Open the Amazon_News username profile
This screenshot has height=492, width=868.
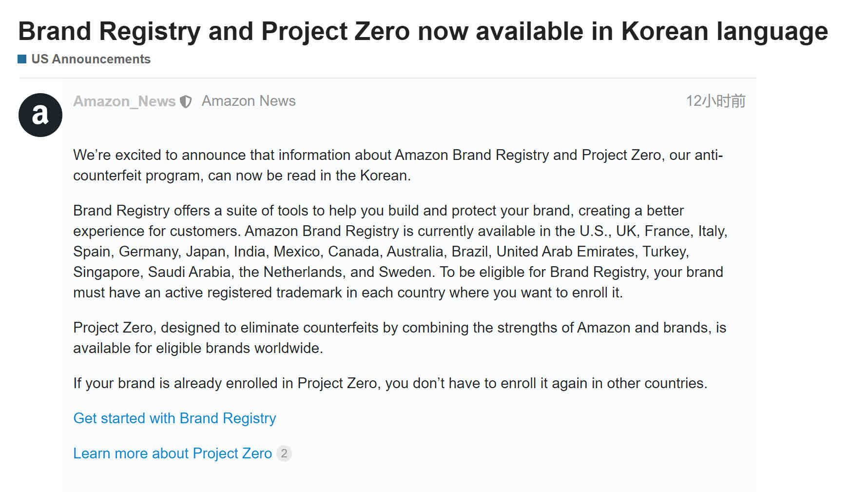(x=124, y=101)
